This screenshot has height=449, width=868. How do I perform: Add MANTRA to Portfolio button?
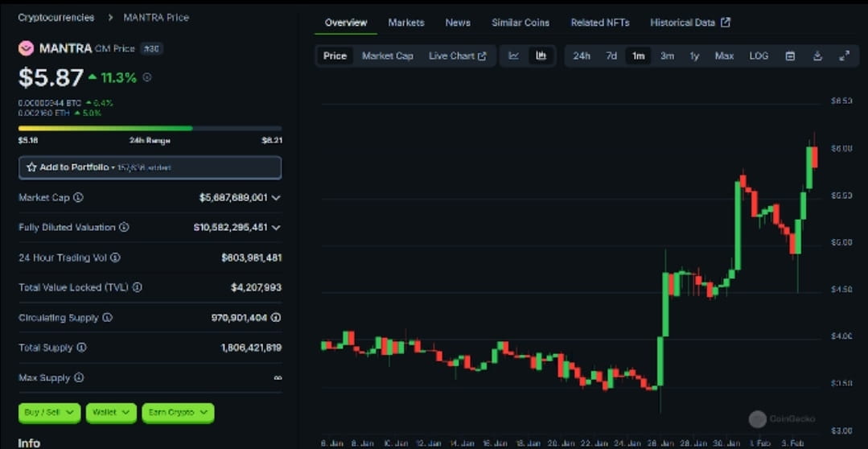150,167
